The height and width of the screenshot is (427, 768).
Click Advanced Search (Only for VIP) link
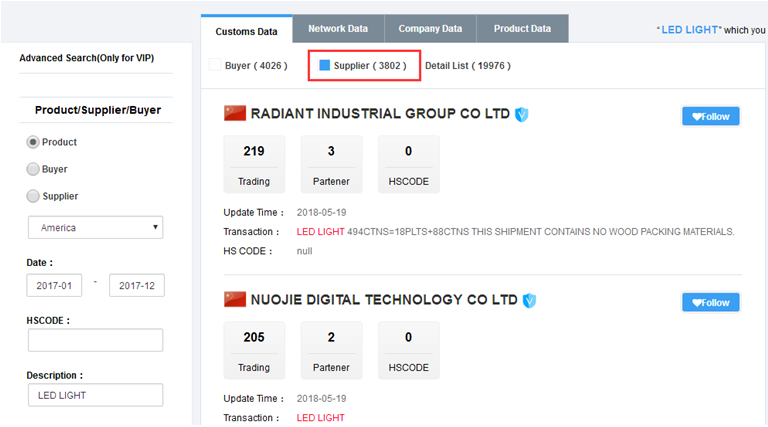(87, 58)
